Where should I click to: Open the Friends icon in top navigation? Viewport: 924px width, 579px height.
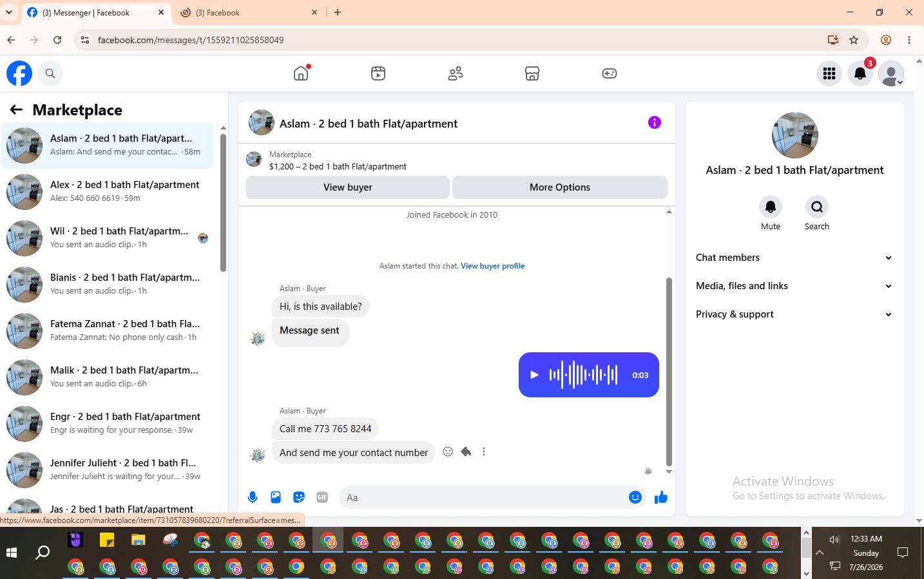click(x=456, y=73)
